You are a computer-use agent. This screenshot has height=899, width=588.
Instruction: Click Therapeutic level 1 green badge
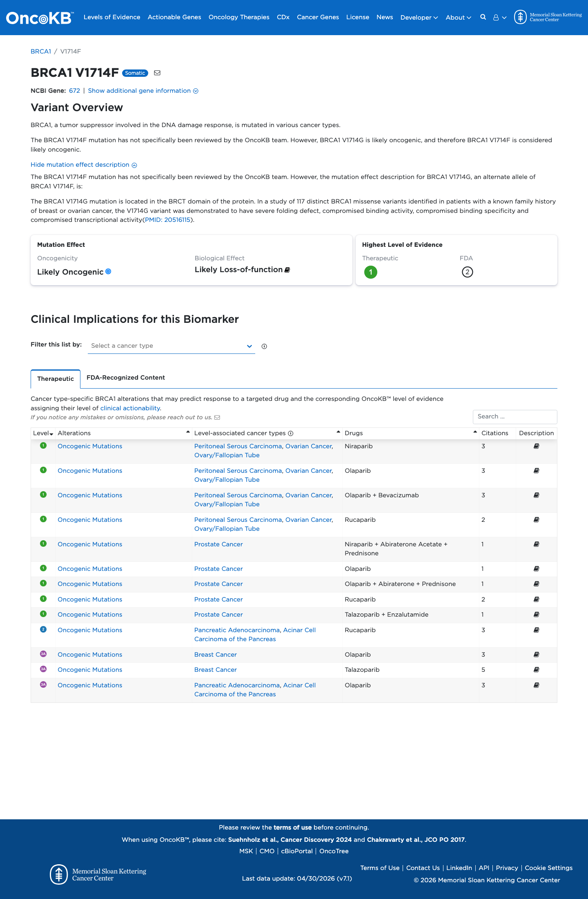click(x=371, y=272)
